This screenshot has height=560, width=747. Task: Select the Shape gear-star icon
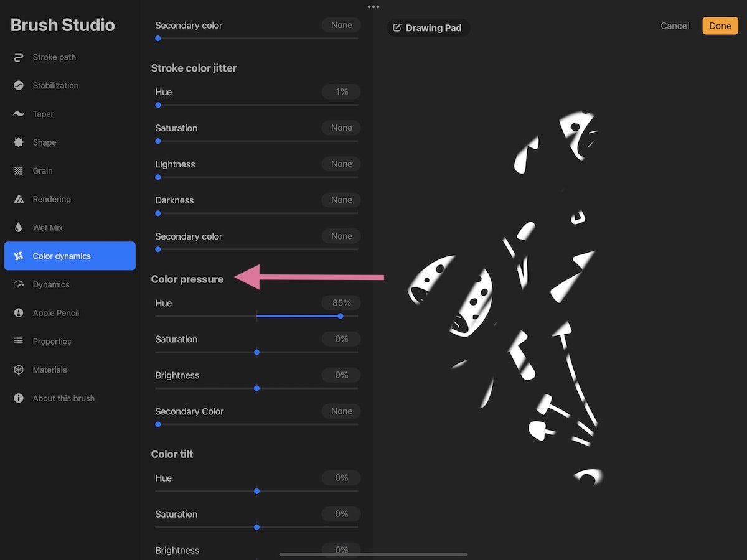19,142
